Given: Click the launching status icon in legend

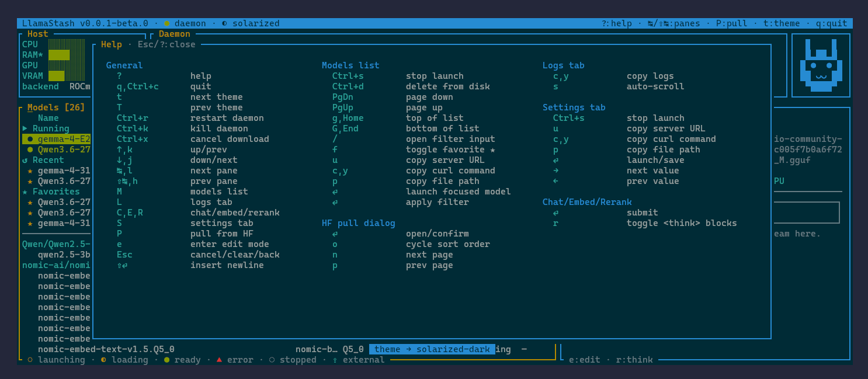Looking at the screenshot, I should click(30, 360).
